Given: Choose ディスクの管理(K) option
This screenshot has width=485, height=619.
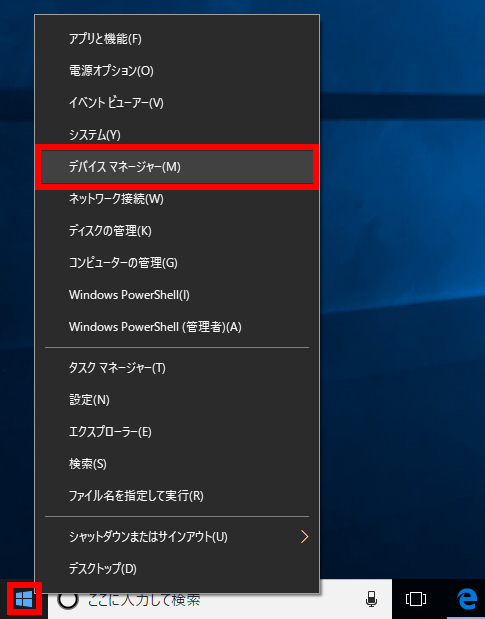Looking at the screenshot, I should pyautogui.click(x=177, y=231).
